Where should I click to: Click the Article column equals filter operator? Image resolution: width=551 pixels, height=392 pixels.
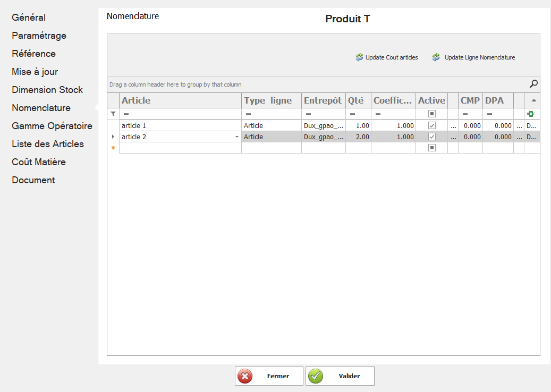pyautogui.click(x=126, y=114)
